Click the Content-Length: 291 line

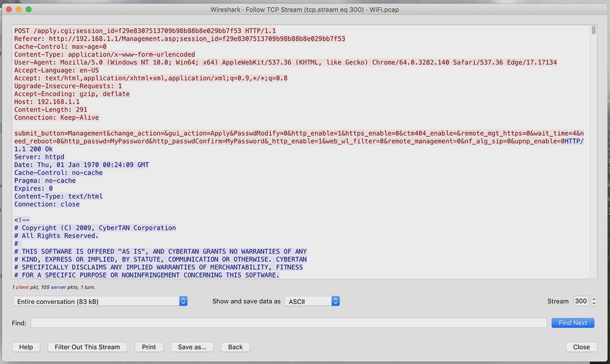[x=51, y=110]
